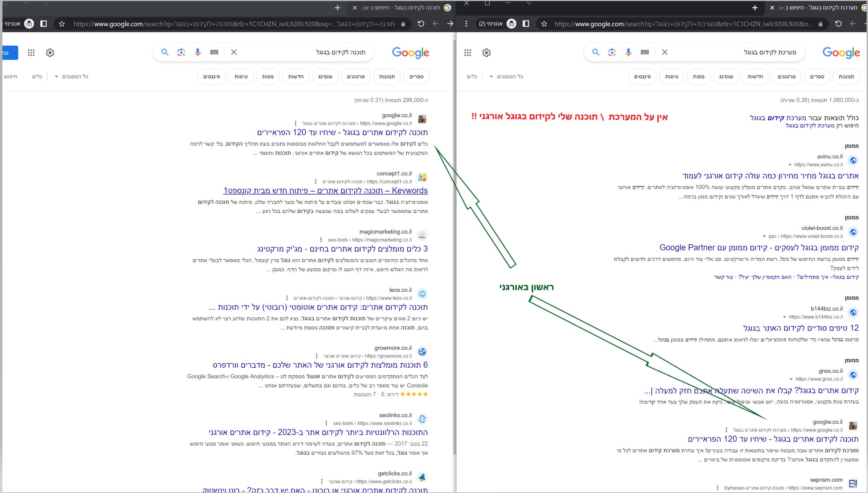
Task: Clear the search query in right window
Action: tap(665, 52)
